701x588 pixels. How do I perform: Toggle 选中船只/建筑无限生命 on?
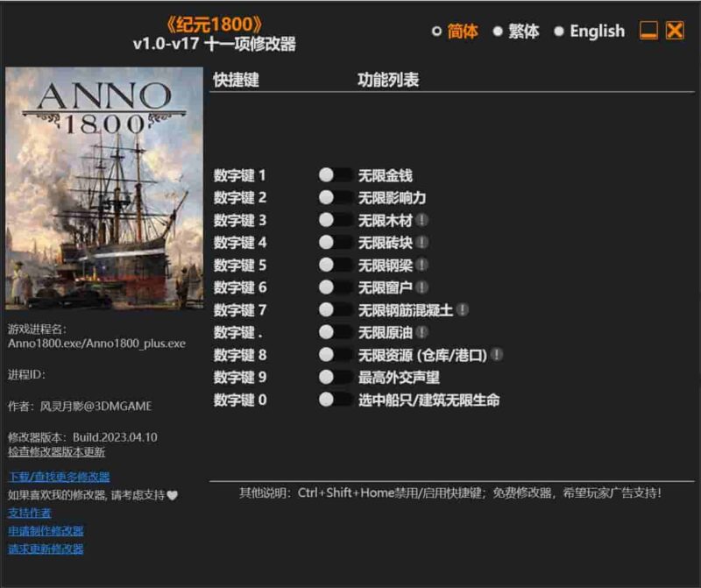[337, 400]
